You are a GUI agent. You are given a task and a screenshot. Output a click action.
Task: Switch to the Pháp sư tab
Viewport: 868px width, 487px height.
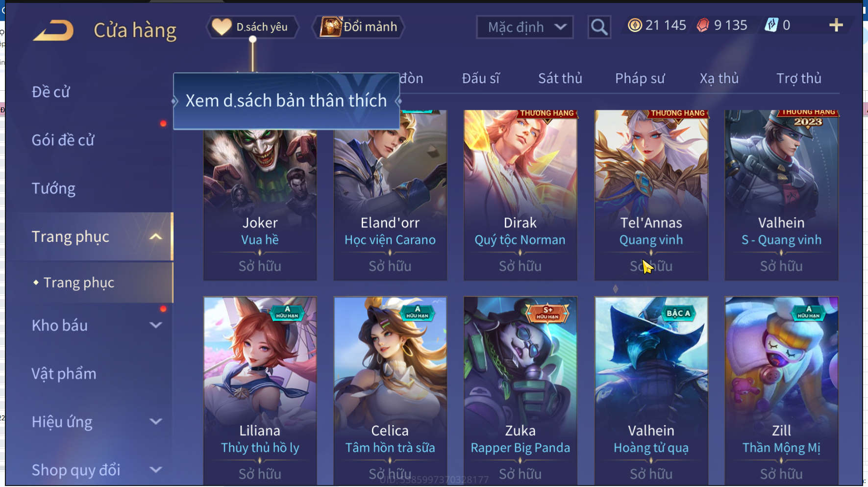coord(640,78)
